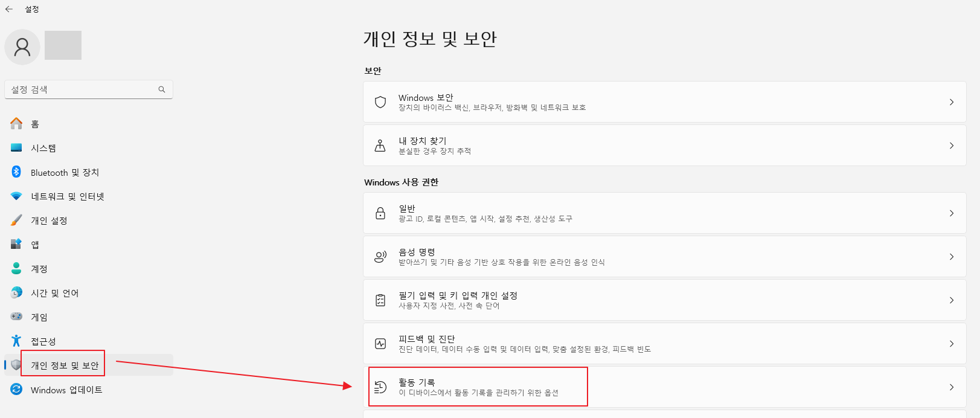Viewport: 980px width, 418px height.
Task: Expand 필기 입력 및 키 입력 chevron
Action: [952, 300]
